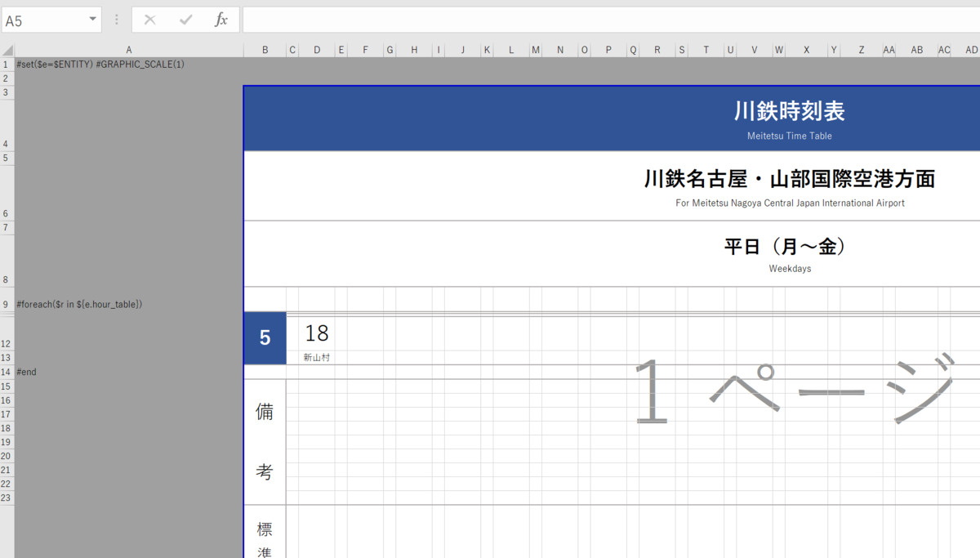Select column R header
The width and height of the screenshot is (980, 558).
point(657,50)
